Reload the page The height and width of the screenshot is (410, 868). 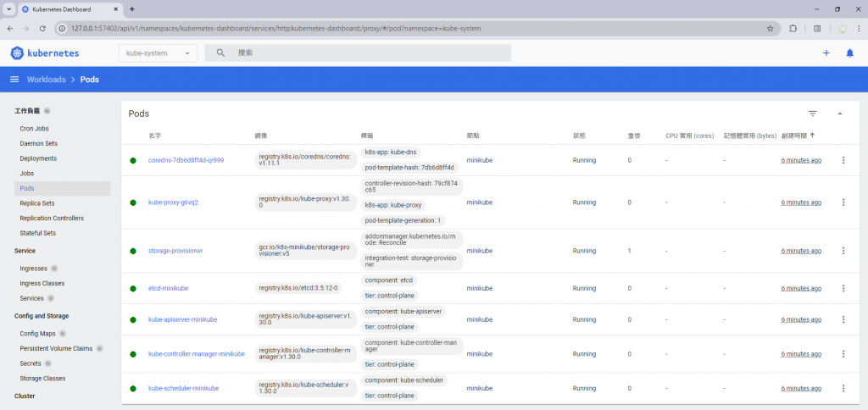pyautogui.click(x=42, y=28)
